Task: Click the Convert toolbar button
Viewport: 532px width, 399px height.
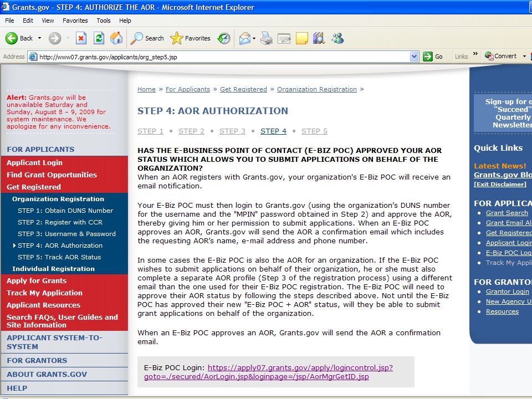Action: [x=500, y=56]
